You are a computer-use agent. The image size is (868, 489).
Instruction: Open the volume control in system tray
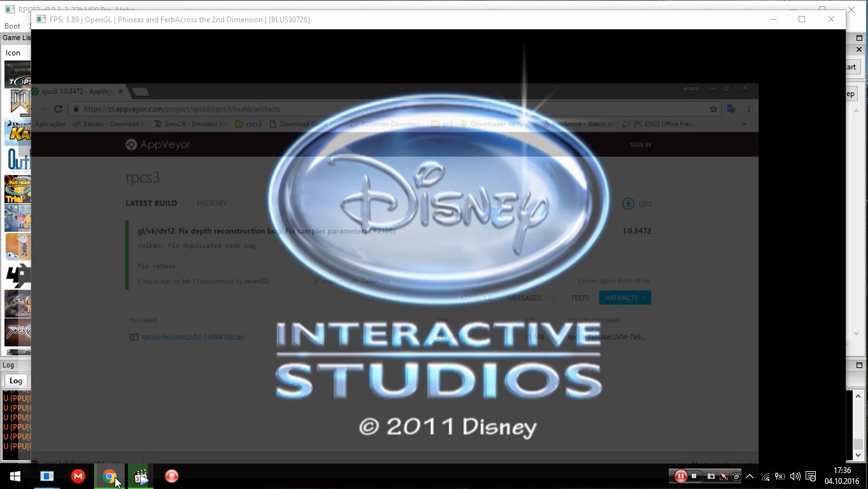(795, 476)
